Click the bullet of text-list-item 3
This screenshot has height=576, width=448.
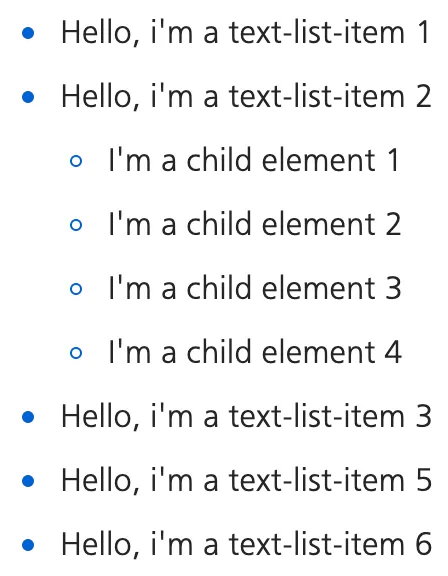[28, 417]
